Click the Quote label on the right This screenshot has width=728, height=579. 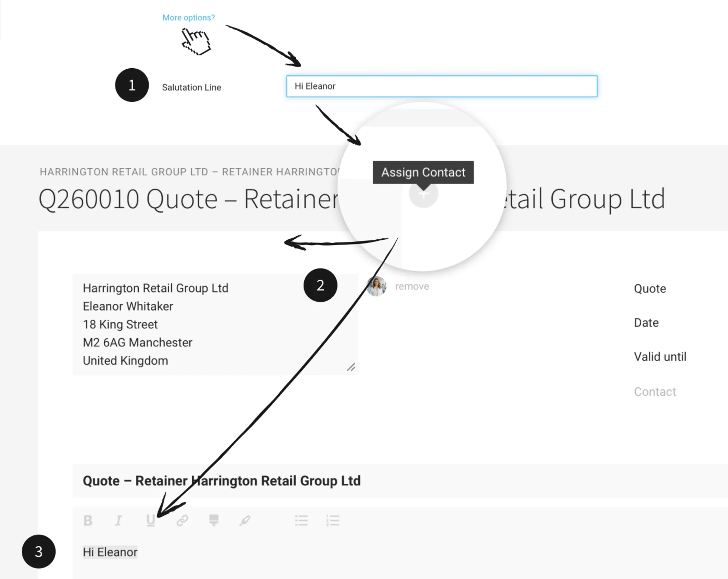(x=650, y=288)
